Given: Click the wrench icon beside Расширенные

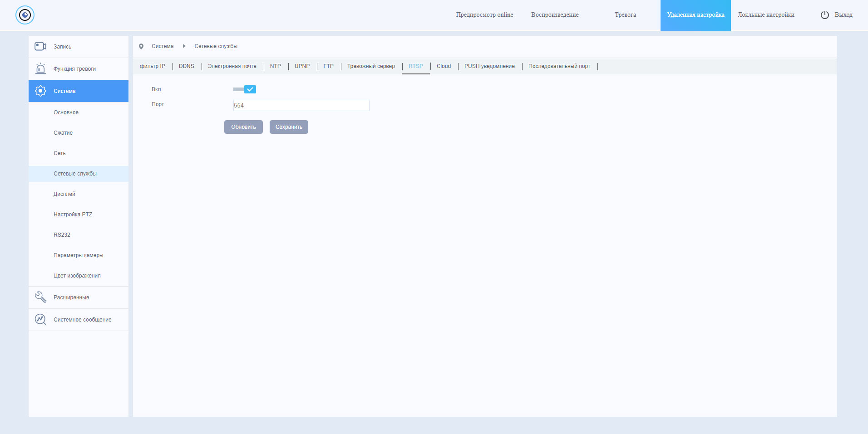Looking at the screenshot, I should tap(40, 297).
